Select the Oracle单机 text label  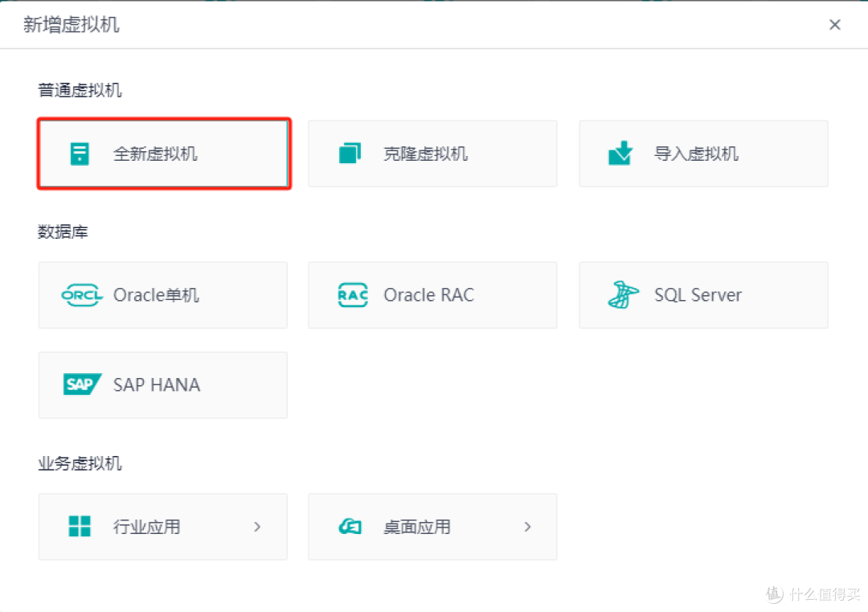pyautogui.click(x=156, y=295)
